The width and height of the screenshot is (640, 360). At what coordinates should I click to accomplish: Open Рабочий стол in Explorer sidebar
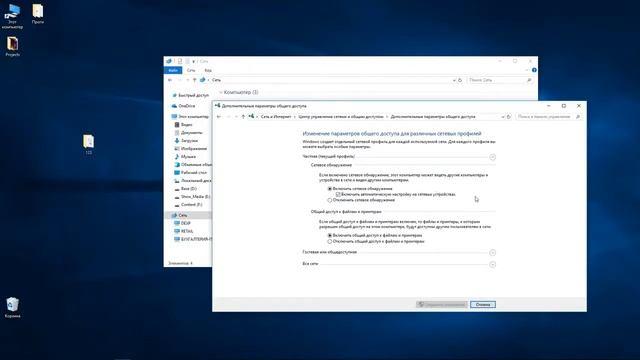(x=191, y=173)
